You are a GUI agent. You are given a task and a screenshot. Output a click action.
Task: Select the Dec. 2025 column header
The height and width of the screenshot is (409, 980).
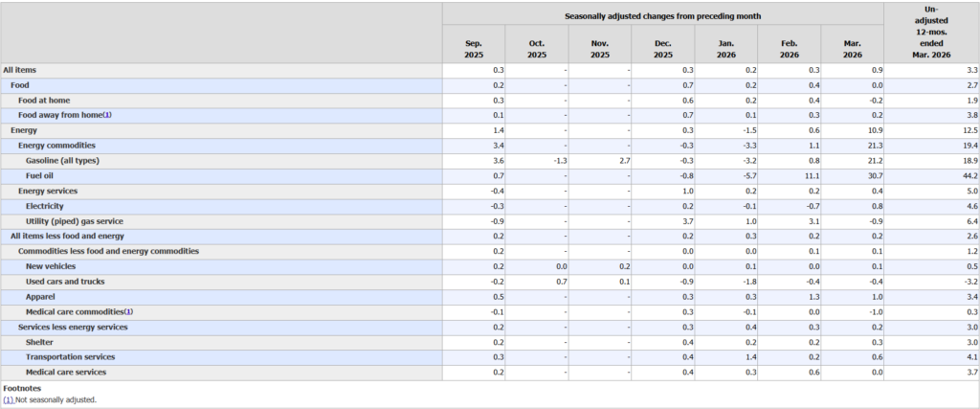pos(662,49)
